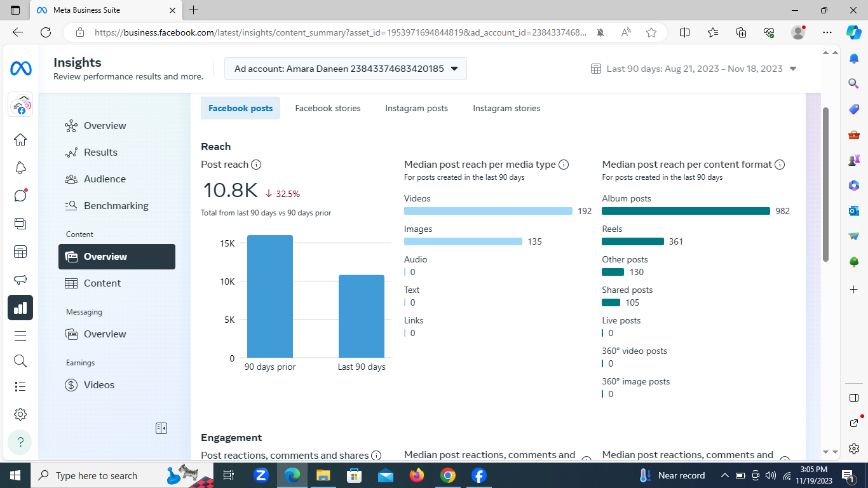Open Benchmarking in the Insights menu
Viewport: 868px width, 488px height.
tap(117, 206)
